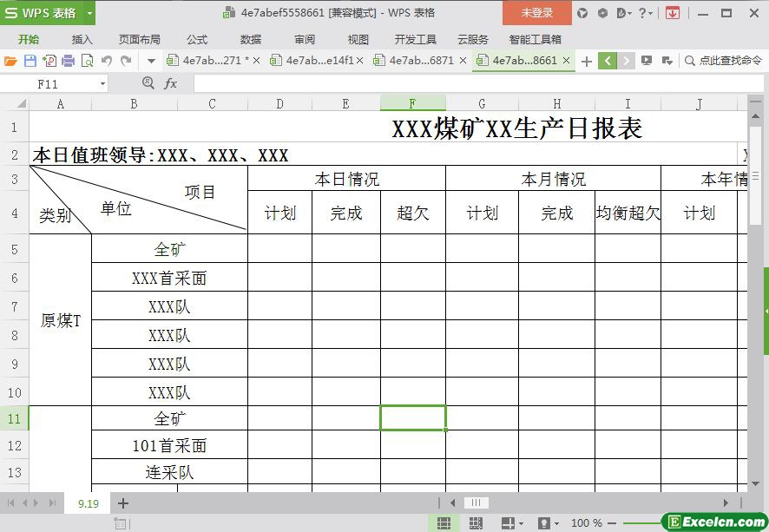769x532 pixels.
Task: Click the horizontal scrollbar thumb
Action: [476, 502]
